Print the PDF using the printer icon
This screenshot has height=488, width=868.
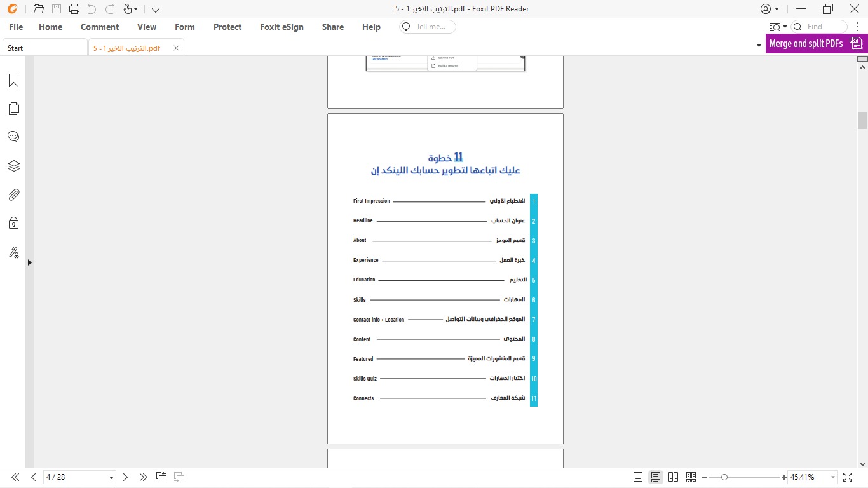click(74, 9)
